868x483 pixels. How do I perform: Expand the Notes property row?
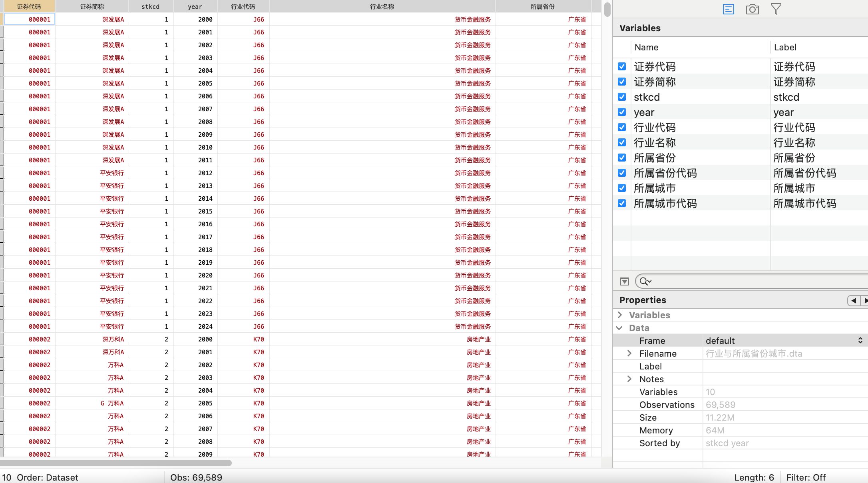[629, 379]
